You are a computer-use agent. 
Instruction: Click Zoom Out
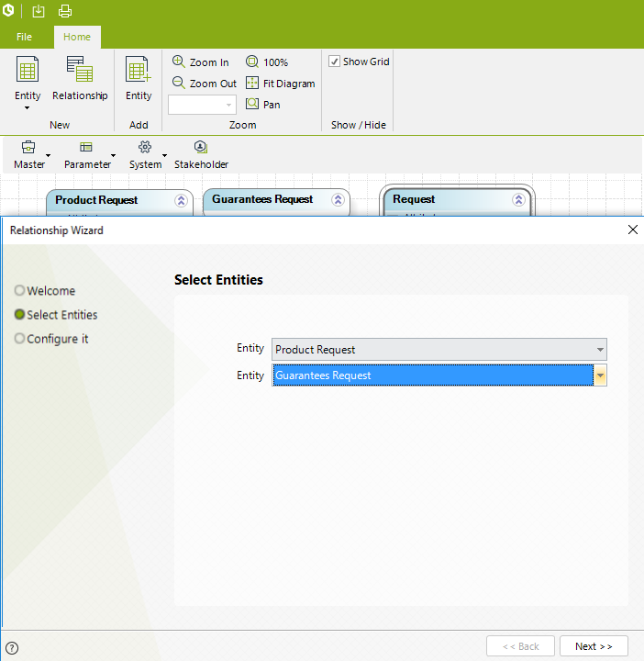click(x=205, y=83)
